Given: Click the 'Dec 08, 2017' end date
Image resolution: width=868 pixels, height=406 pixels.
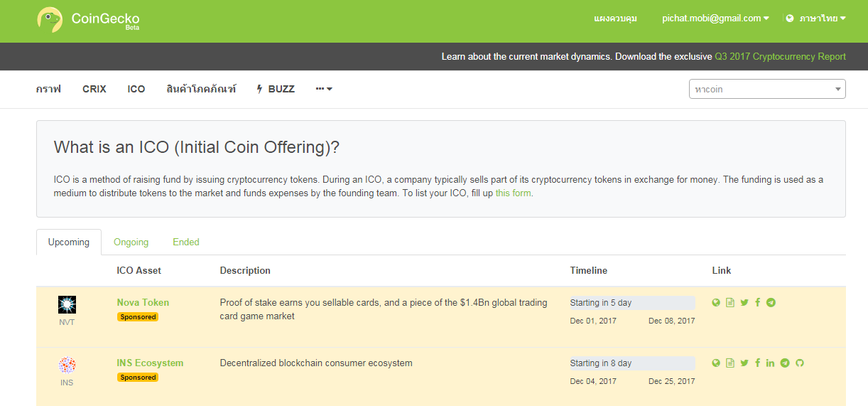Looking at the screenshot, I should pyautogui.click(x=672, y=321).
